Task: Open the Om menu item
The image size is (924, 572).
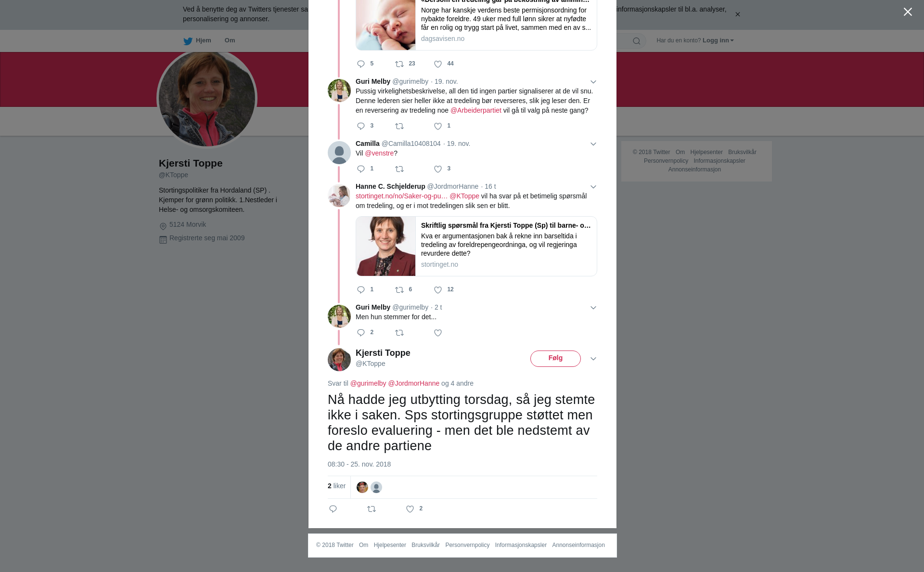Action: 230,40
